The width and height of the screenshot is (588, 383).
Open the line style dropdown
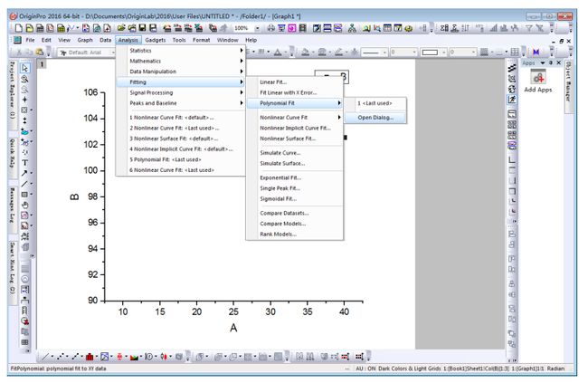[x=384, y=53]
